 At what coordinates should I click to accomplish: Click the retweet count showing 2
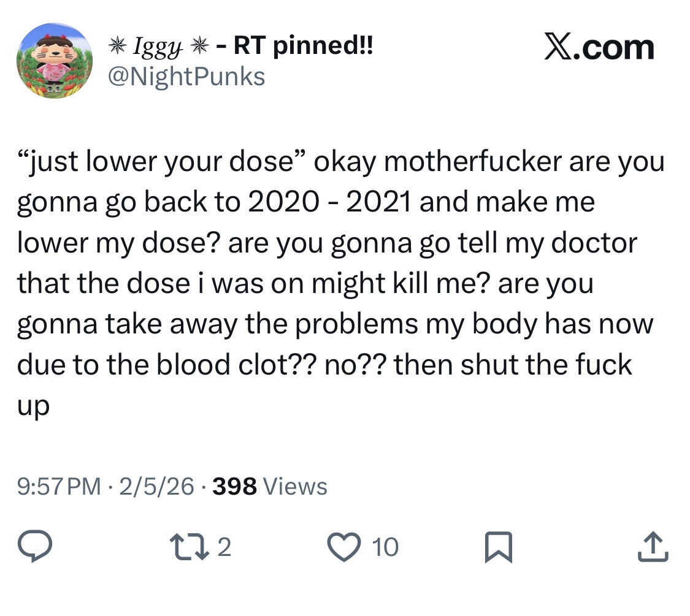[224, 547]
